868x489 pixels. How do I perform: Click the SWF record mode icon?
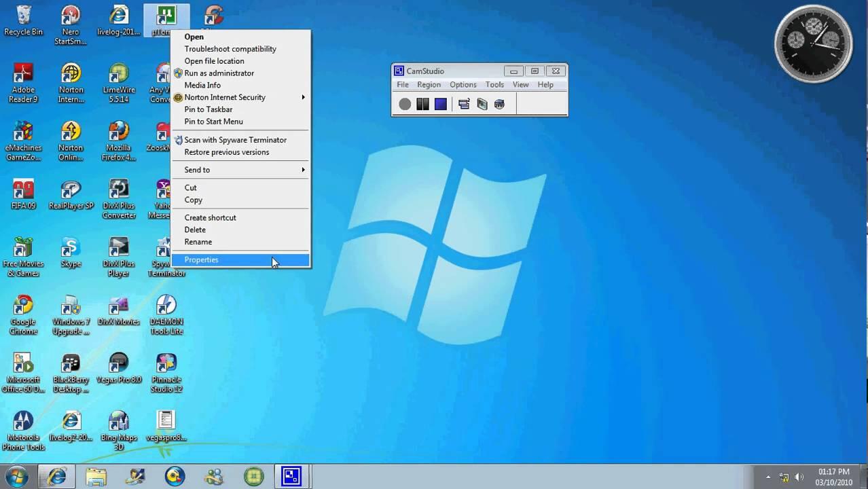[499, 104]
